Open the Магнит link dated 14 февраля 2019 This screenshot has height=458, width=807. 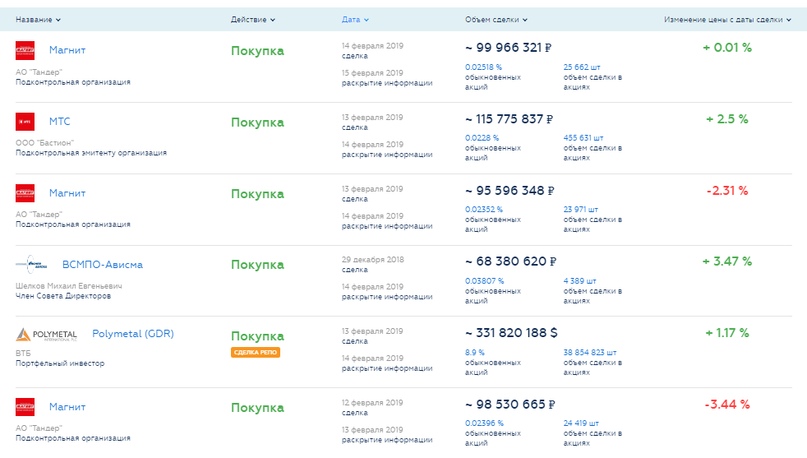coord(67,50)
